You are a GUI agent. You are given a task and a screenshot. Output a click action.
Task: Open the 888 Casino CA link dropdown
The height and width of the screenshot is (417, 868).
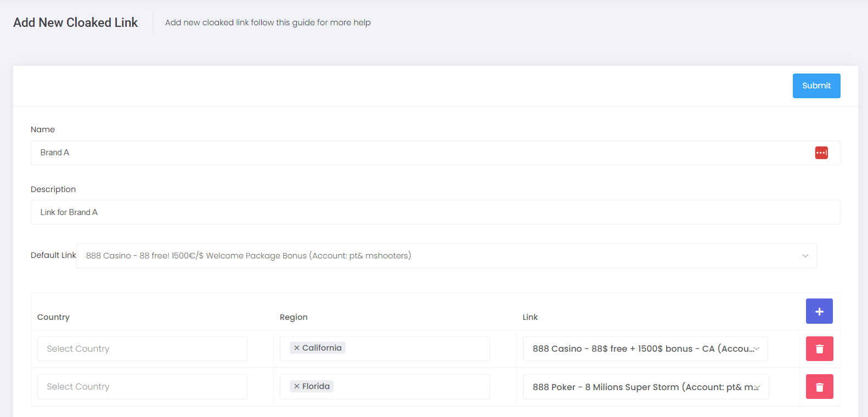pos(645,349)
